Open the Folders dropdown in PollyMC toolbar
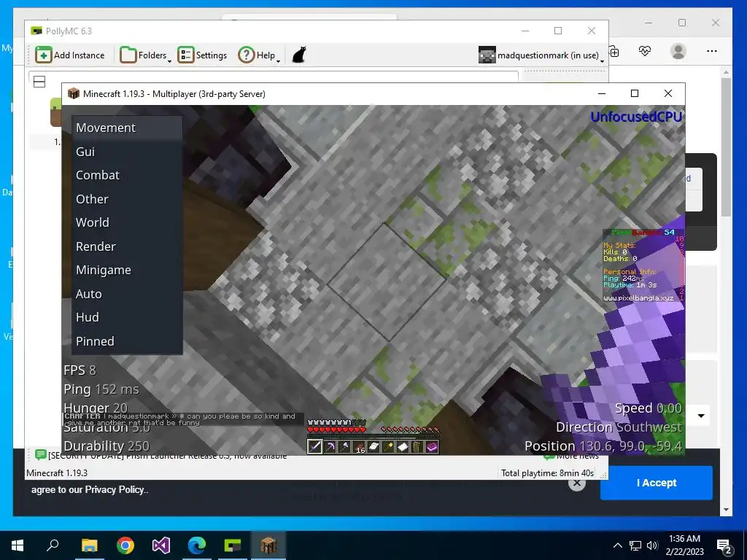The image size is (747, 560). pos(146,55)
